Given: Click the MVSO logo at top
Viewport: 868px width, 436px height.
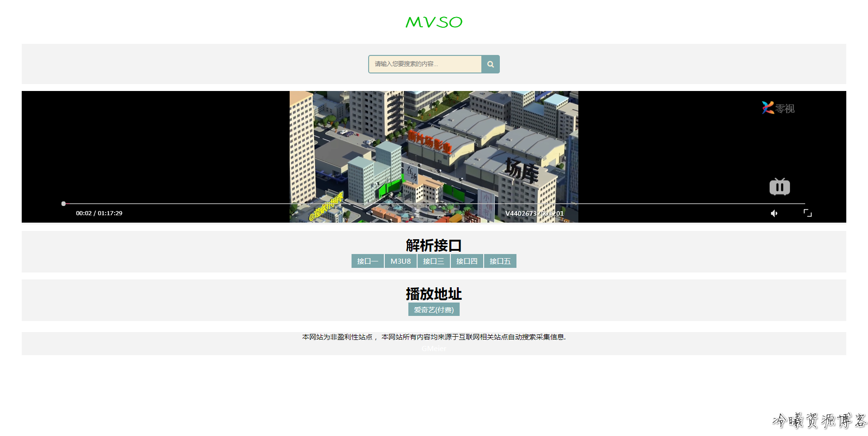Looking at the screenshot, I should [434, 22].
